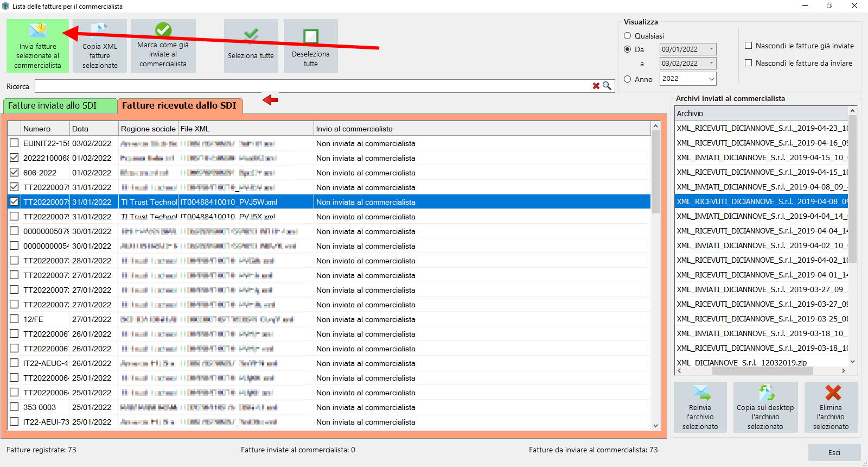Screen dimensions: 868x467
Task: Click Copia XML fatture selezionate button
Action: (100, 46)
